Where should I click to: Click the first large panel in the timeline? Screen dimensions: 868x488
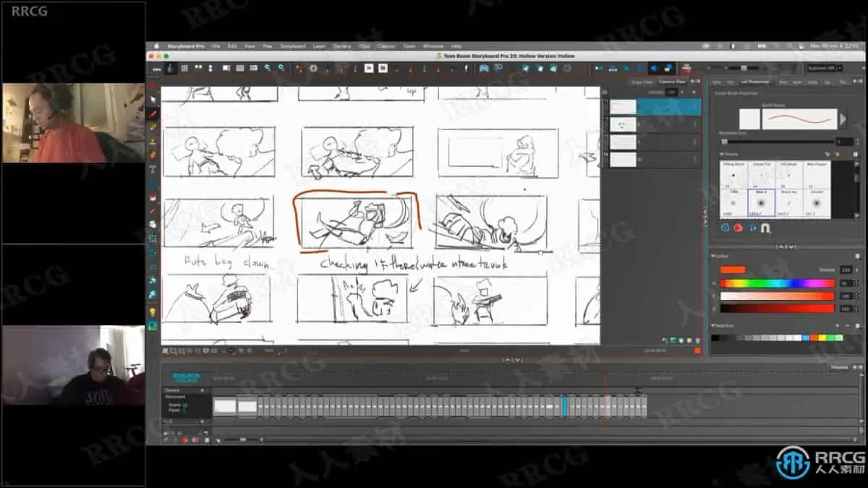click(x=224, y=407)
